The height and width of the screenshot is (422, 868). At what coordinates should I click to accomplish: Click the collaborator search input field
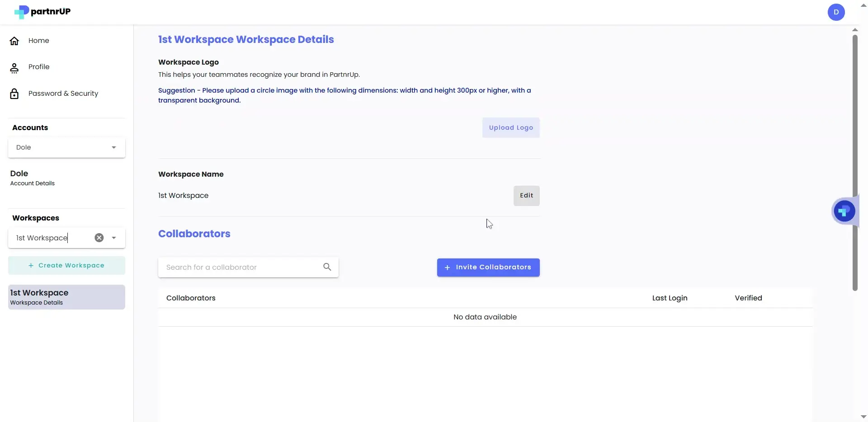point(240,267)
